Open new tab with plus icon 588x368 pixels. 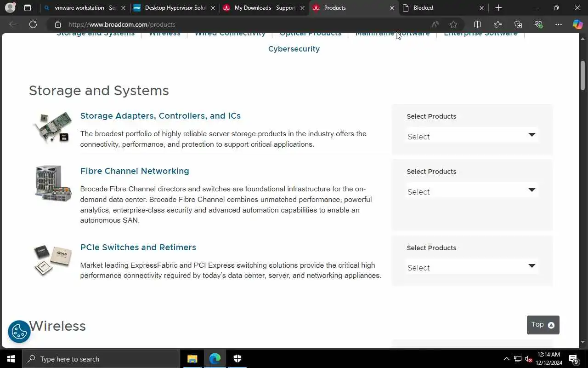[498, 8]
